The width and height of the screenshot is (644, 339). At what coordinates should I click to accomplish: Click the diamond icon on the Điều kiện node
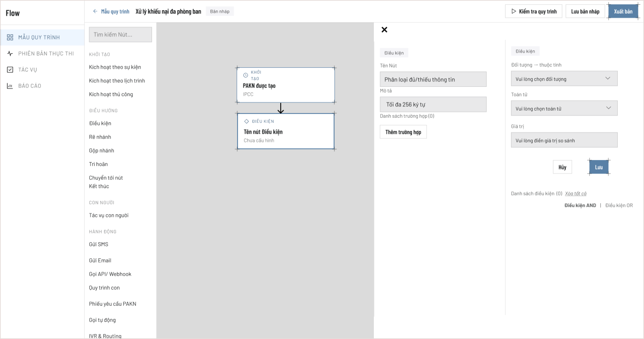tap(247, 121)
